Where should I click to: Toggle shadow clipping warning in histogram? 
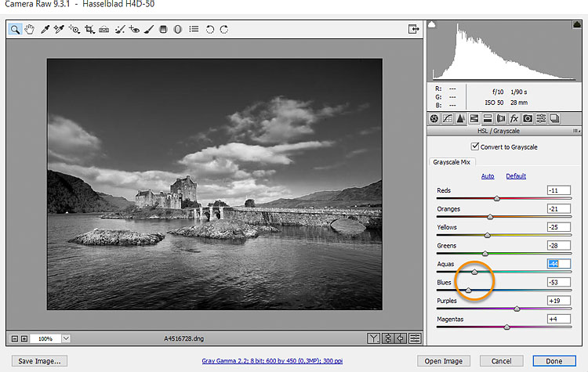(x=432, y=26)
